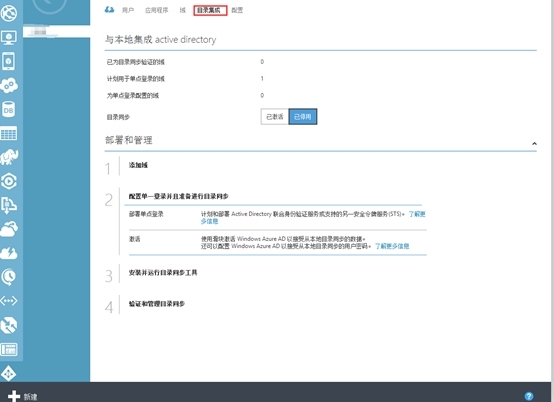Viewport: 554px width, 402px height.
Task: Open Storage table grid icon
Action: [x=9, y=134]
